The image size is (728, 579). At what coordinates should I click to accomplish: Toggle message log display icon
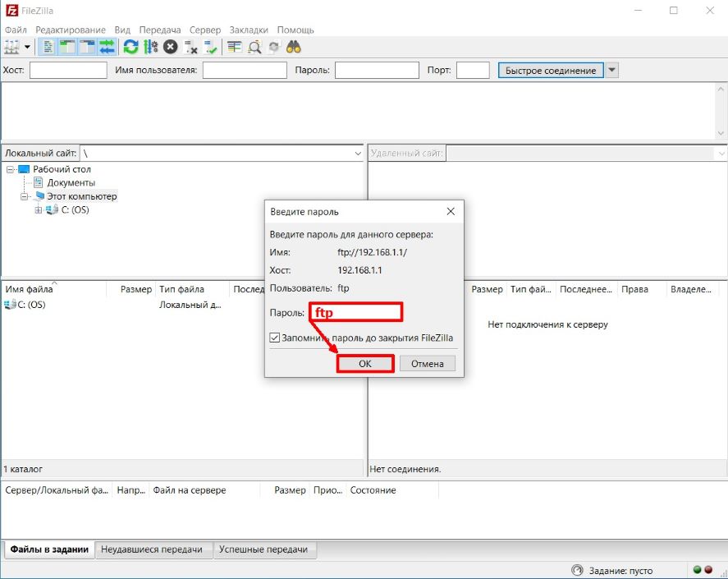pos(48,48)
